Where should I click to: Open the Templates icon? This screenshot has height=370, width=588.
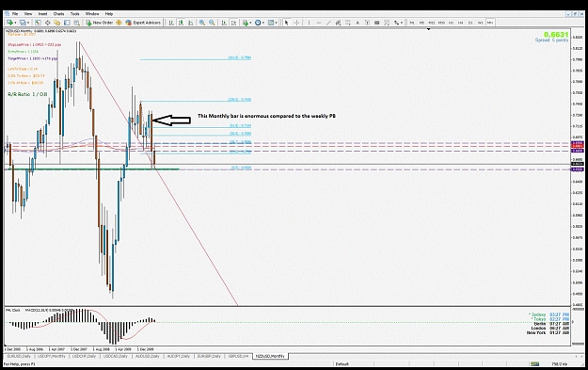tap(271, 23)
